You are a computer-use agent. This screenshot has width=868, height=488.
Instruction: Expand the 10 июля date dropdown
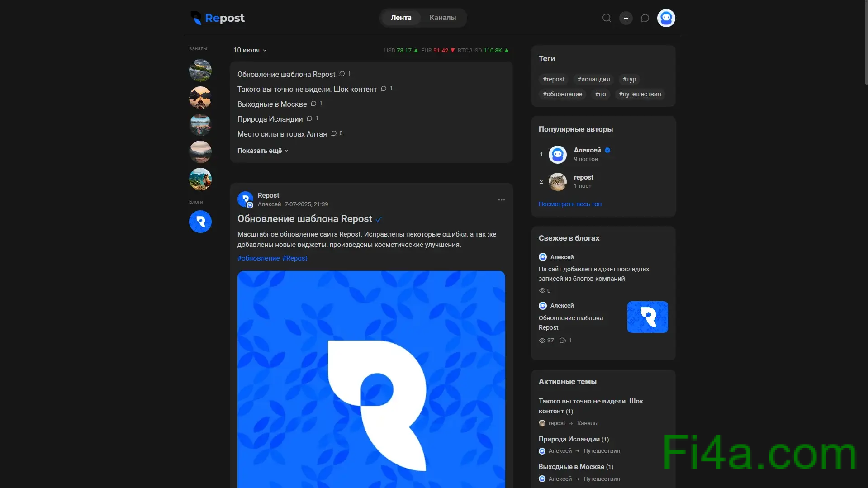[250, 50]
